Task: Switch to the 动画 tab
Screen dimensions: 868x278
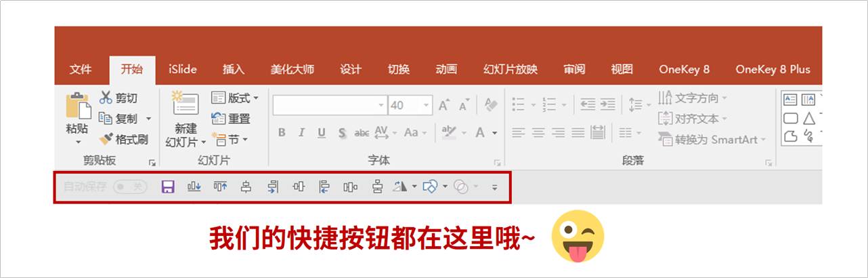Action: coord(446,69)
